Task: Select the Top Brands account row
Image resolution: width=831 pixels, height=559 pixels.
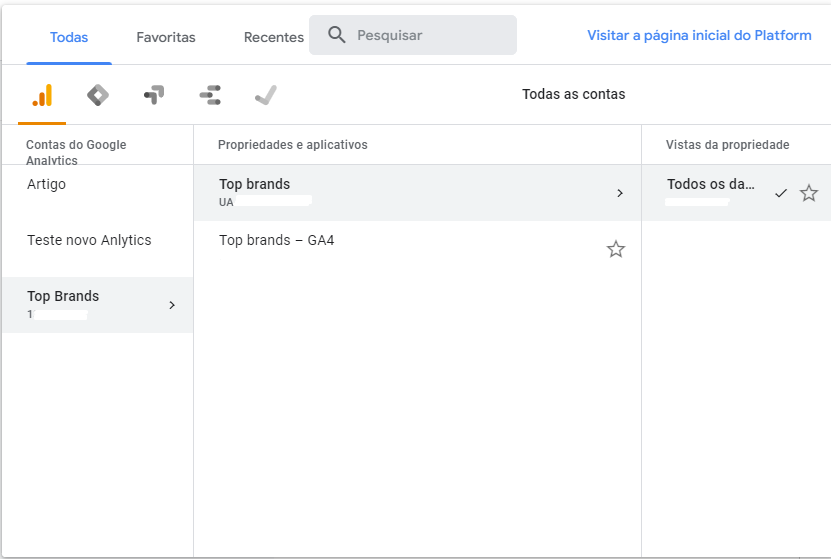Action: click(x=98, y=305)
